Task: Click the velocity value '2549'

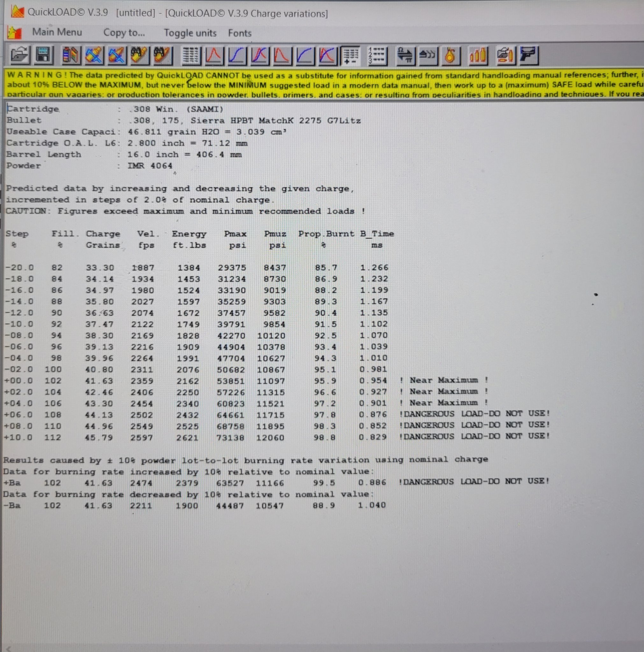Action: [142, 426]
